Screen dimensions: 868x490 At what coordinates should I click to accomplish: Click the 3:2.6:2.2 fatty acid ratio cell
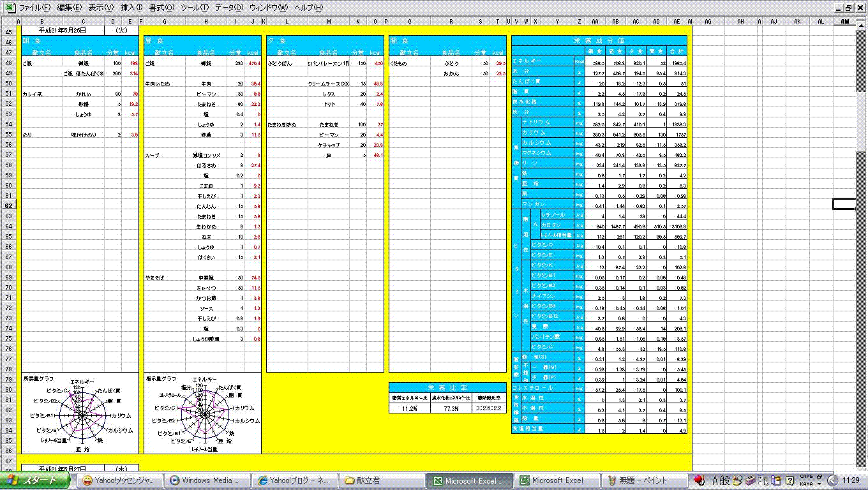490,408
